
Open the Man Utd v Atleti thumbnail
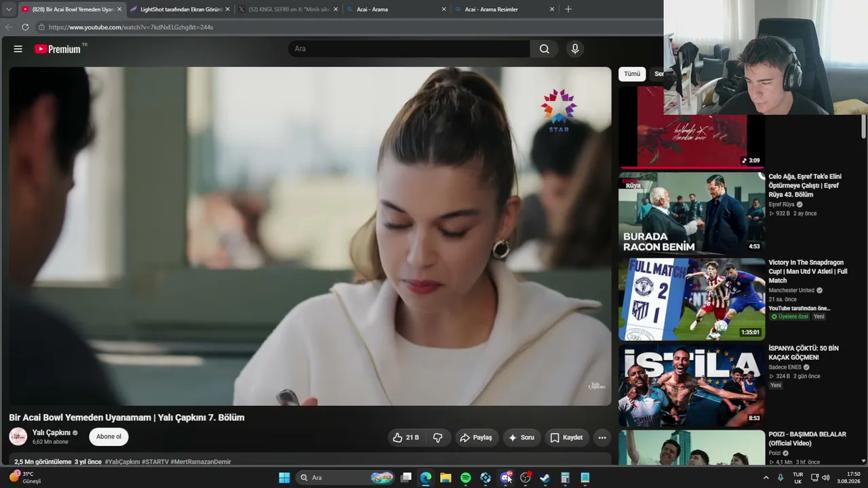point(692,299)
